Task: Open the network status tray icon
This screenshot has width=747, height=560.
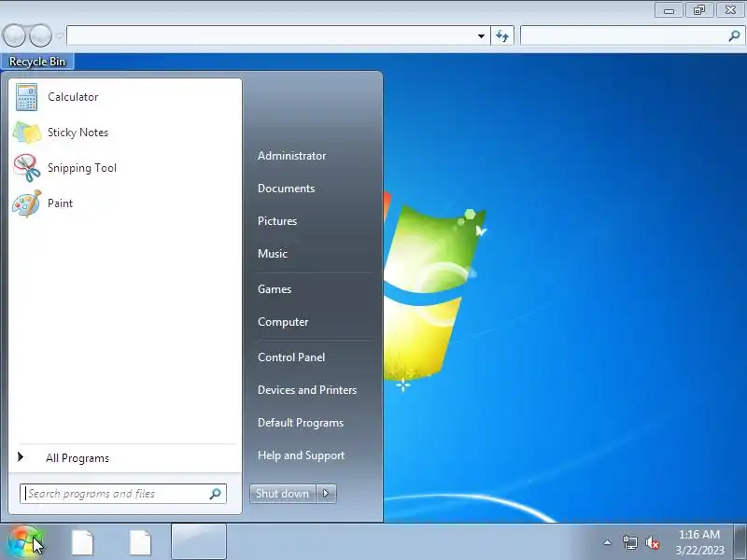Action: pyautogui.click(x=629, y=542)
